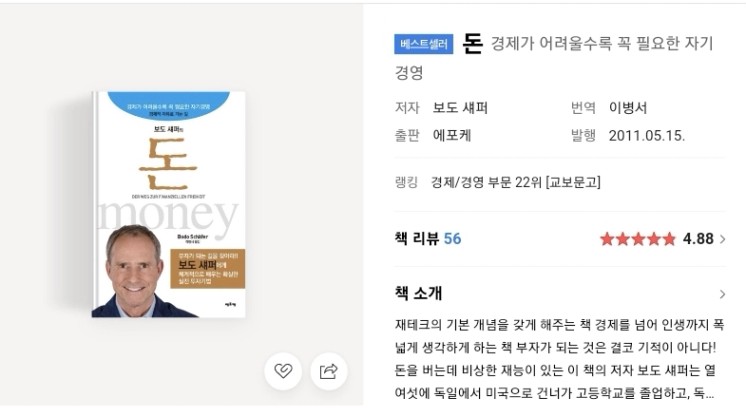746x417 pixels.
Task: Click the blue review count 56
Action: click(x=452, y=238)
